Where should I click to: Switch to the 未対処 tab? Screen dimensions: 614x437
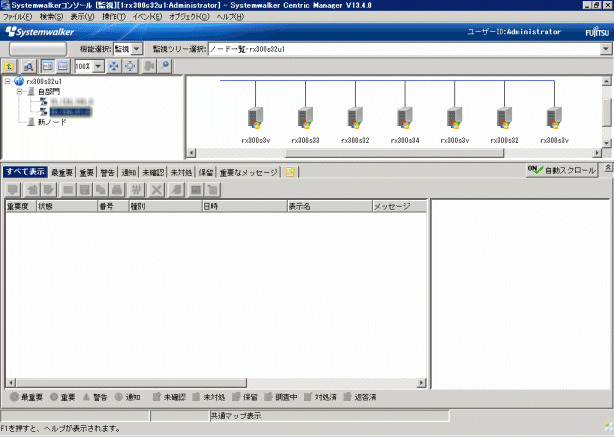click(x=181, y=172)
